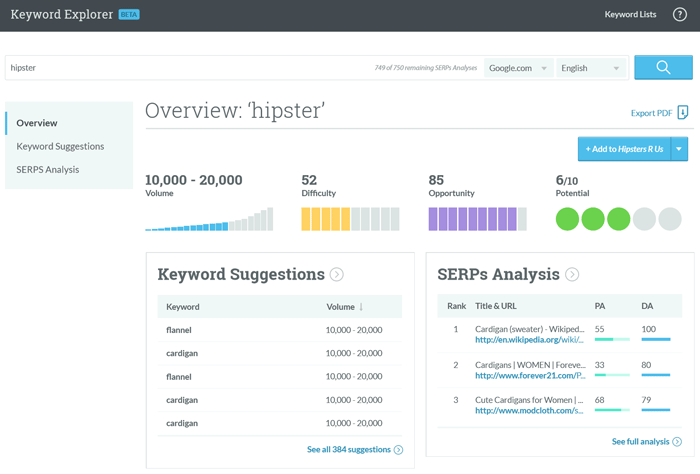The image size is (700, 474).
Task: Click arrow icon beside SERPs Analysis heading
Action: click(572, 275)
